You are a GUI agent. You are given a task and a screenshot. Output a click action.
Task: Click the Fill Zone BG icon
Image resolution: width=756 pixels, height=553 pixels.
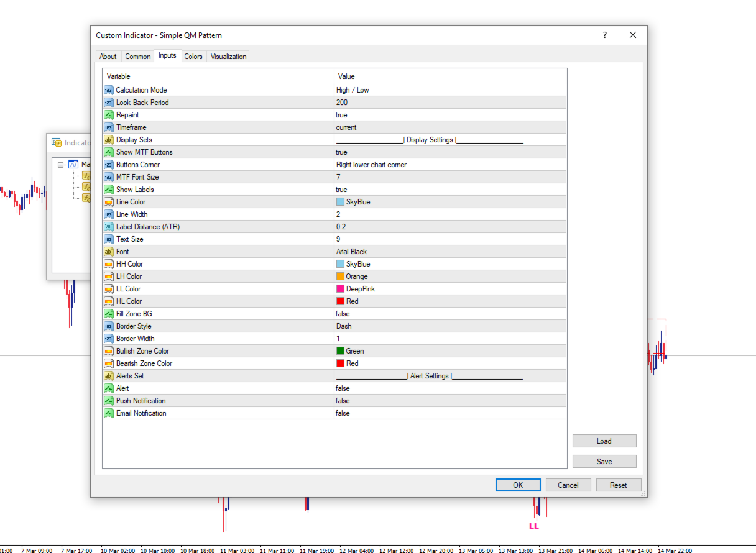[x=109, y=314]
